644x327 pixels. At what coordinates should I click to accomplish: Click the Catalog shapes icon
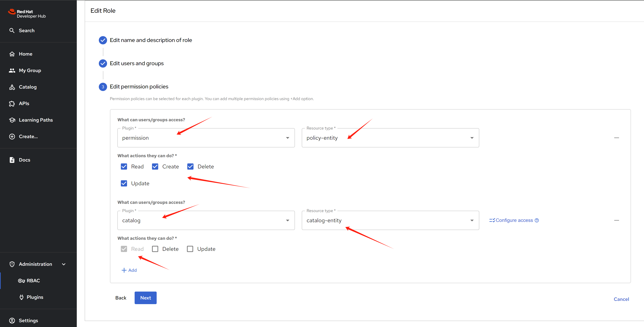tap(12, 87)
